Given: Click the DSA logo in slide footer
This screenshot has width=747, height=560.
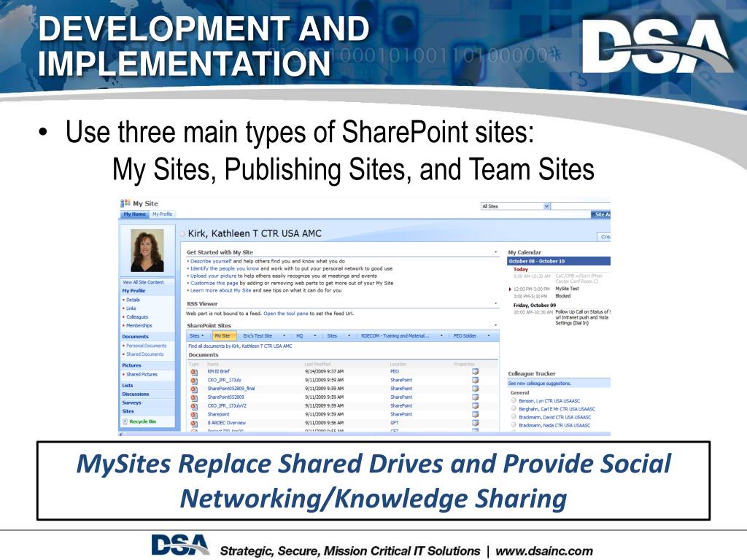Looking at the screenshot, I should click(180, 545).
